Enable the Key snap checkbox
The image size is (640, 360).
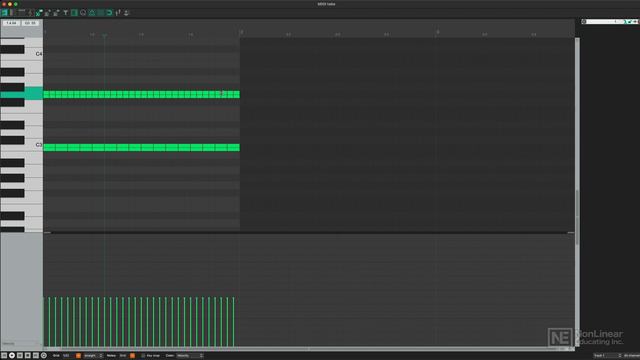click(143, 356)
